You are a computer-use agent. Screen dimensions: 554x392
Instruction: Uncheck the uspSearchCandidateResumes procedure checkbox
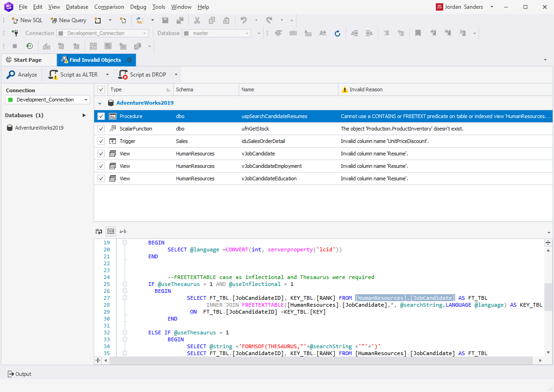click(x=101, y=117)
